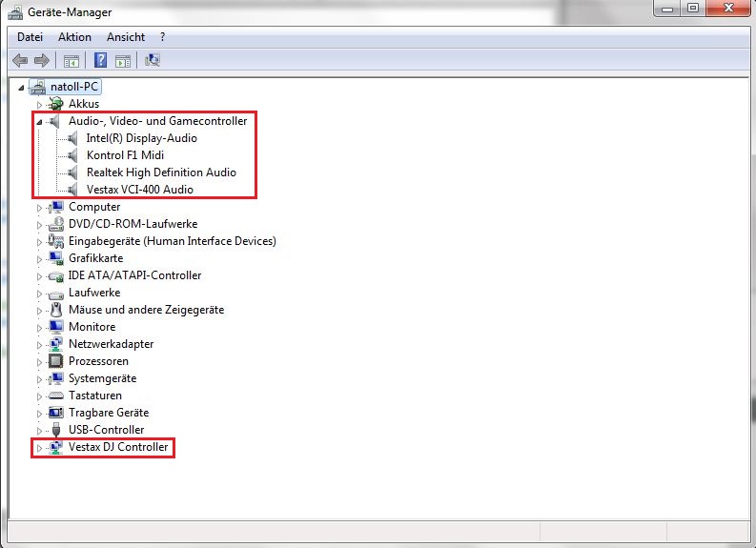This screenshot has height=548, width=756.
Task: Expand the Prozessoren category
Action: coord(39,362)
